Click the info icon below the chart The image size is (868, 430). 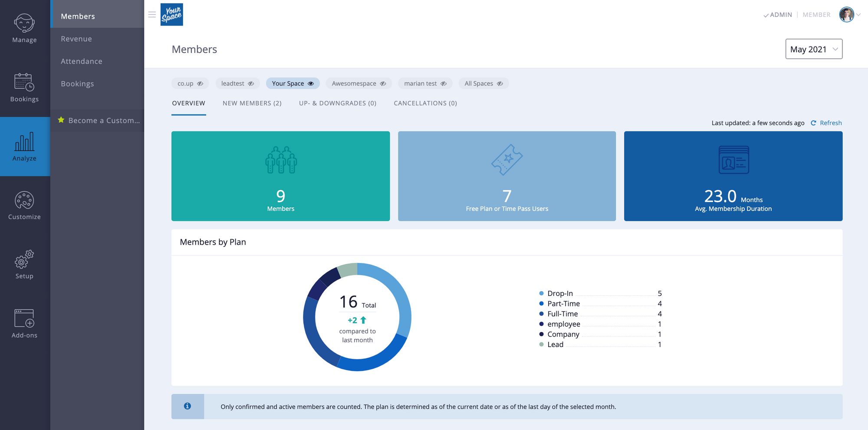[x=187, y=406]
